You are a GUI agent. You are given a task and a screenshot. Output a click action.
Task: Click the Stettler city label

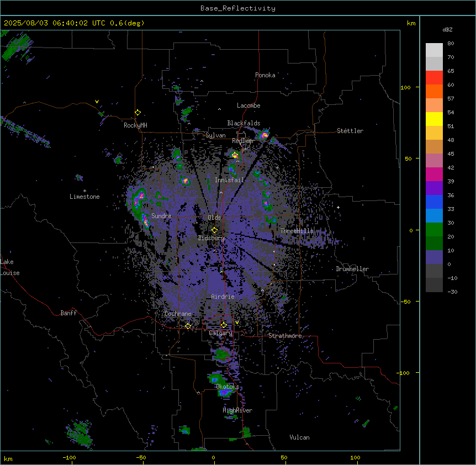click(350, 131)
